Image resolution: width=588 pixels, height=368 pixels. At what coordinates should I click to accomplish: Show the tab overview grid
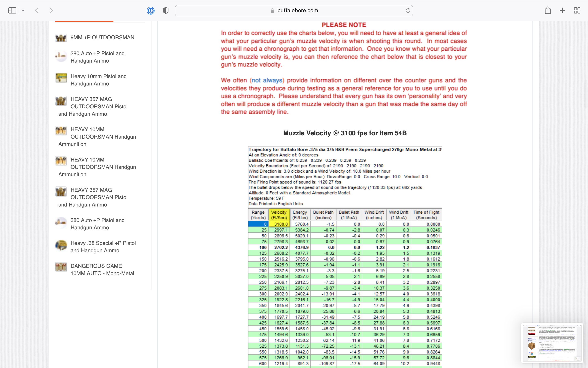pos(577,10)
